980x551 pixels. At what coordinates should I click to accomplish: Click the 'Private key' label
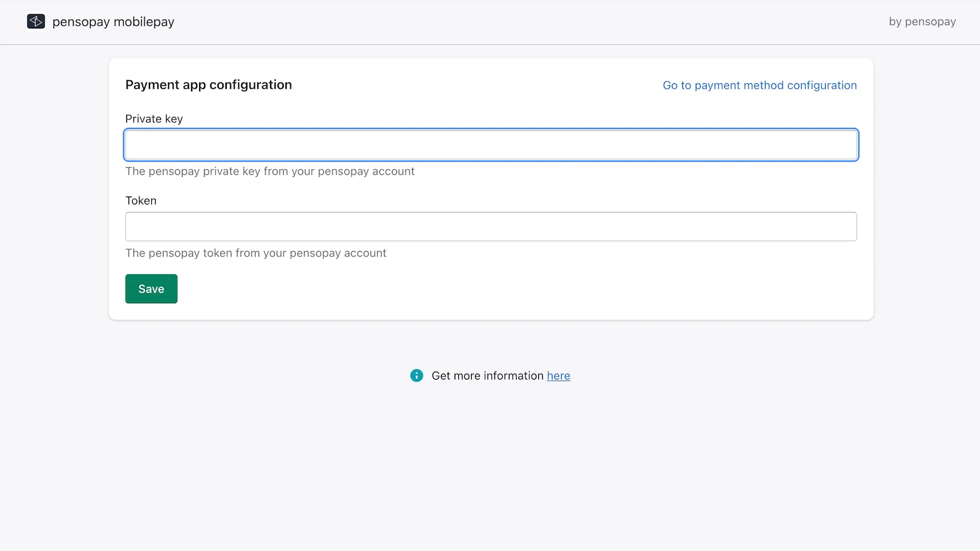pos(154,119)
